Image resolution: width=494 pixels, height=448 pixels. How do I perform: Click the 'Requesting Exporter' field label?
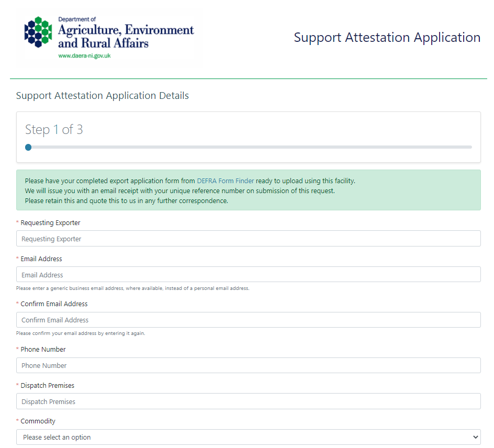(x=50, y=223)
